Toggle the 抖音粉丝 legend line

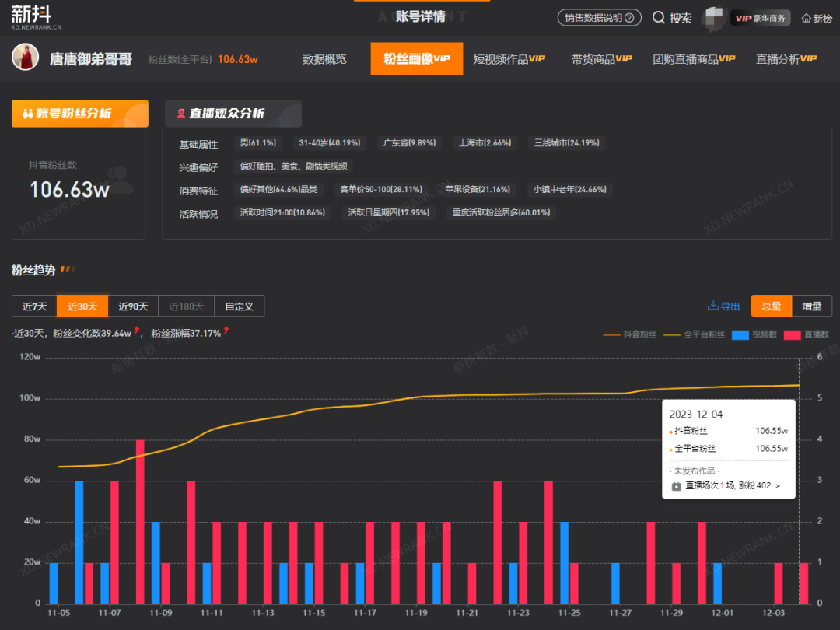[630, 334]
